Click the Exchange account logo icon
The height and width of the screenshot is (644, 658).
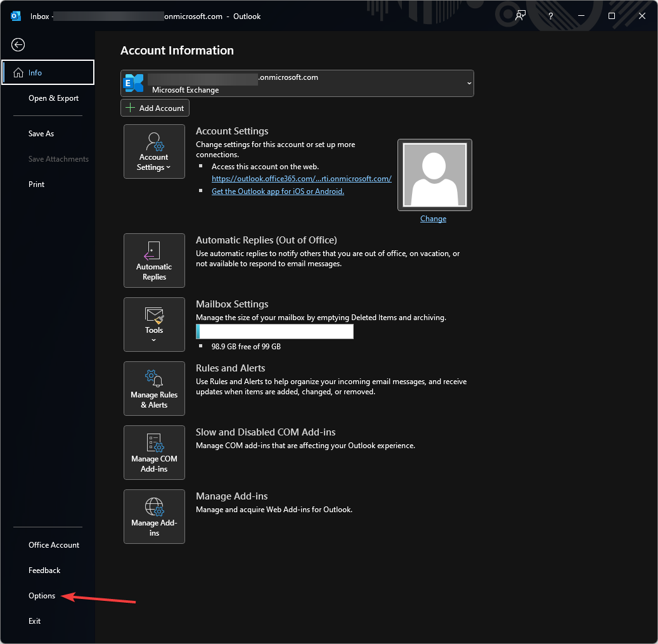(x=134, y=83)
